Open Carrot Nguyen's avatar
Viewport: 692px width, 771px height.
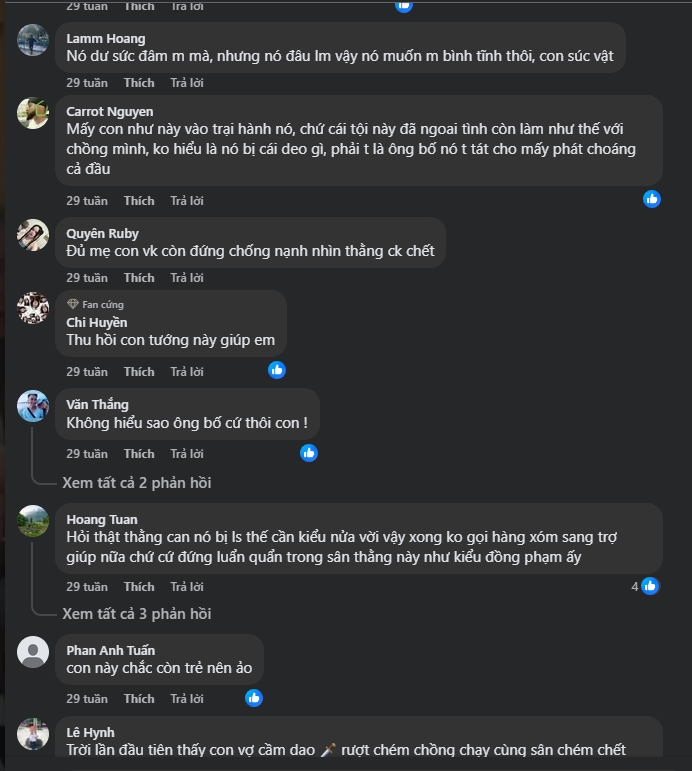33,113
